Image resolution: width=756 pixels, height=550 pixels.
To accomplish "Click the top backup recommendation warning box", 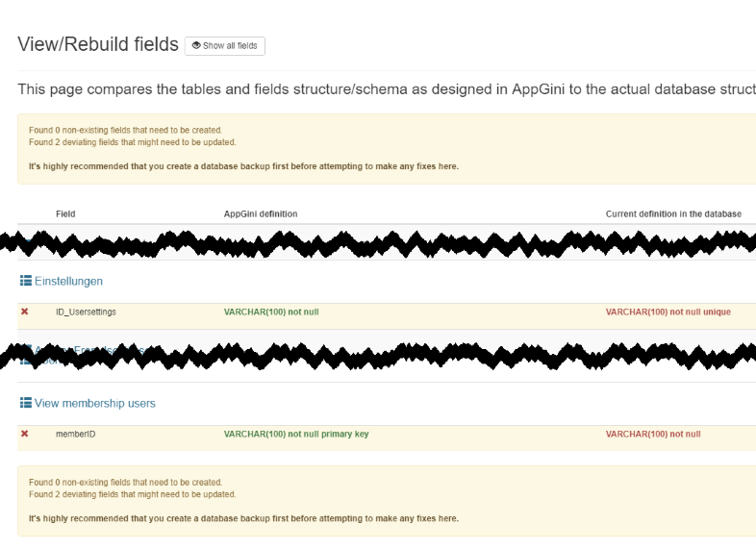I will (385, 149).
